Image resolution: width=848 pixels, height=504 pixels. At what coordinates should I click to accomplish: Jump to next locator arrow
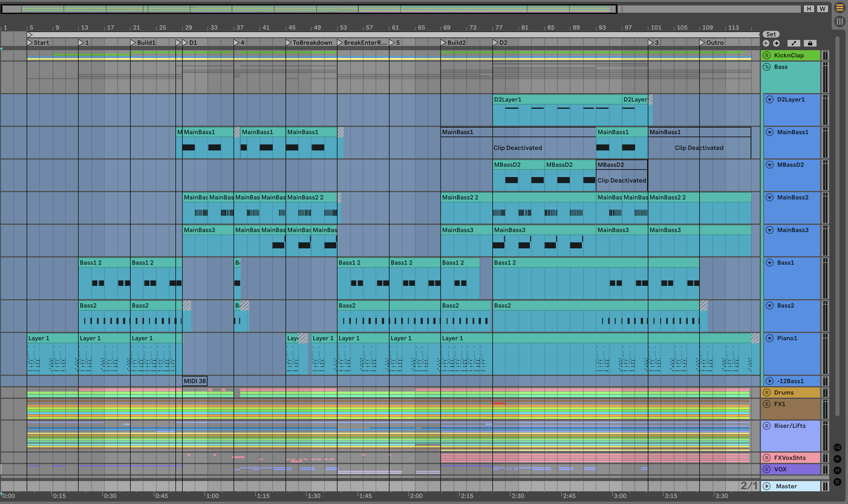pyautogui.click(x=776, y=43)
